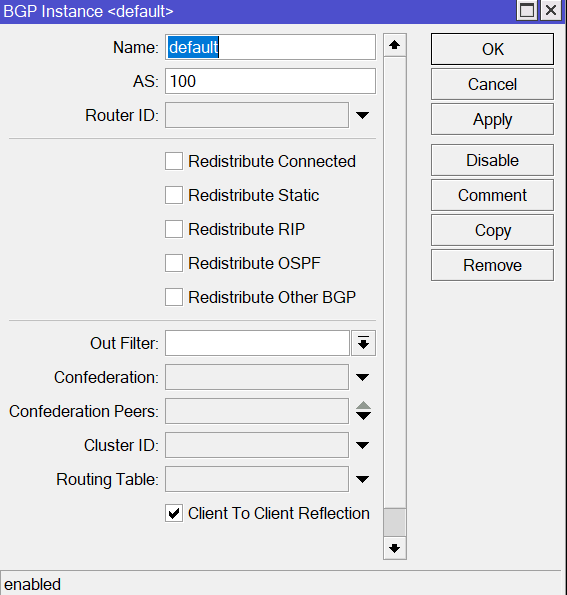Expand the Cluster ID field arrow
567x595 pixels.
point(362,445)
